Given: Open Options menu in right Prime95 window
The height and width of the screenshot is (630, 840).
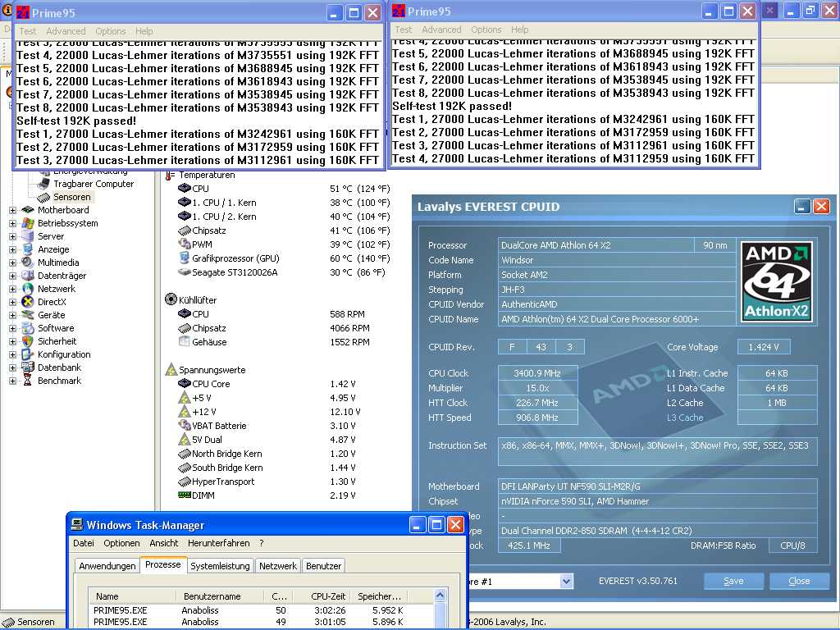Looking at the screenshot, I should [x=486, y=30].
